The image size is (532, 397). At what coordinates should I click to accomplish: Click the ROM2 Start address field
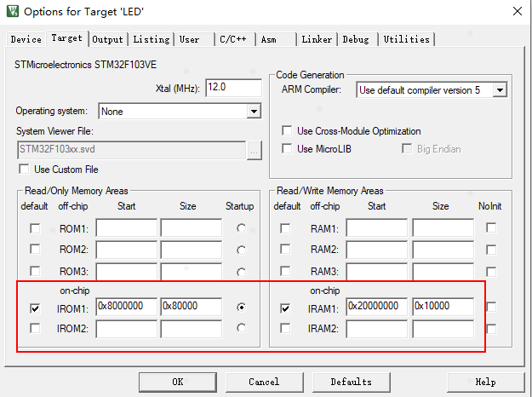point(127,250)
